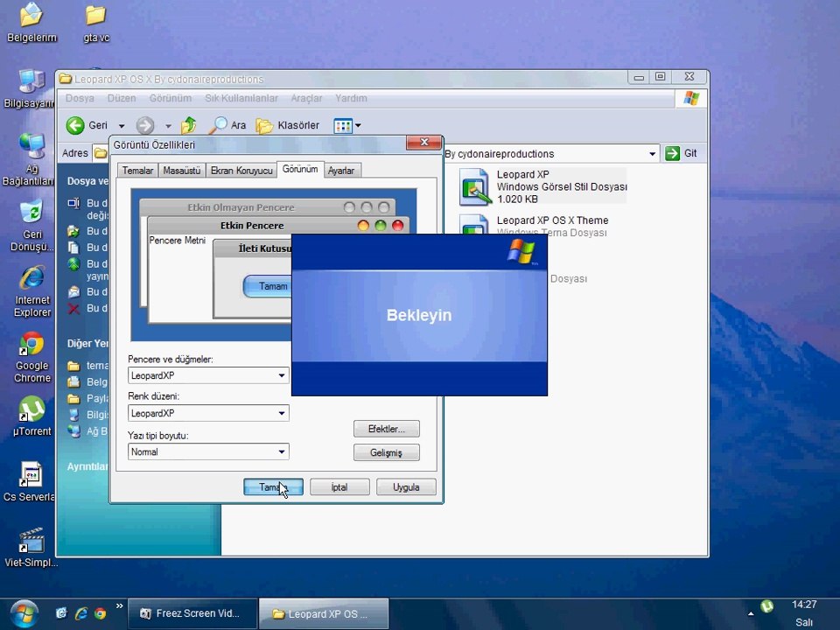Click the address bar path text

[x=500, y=154]
